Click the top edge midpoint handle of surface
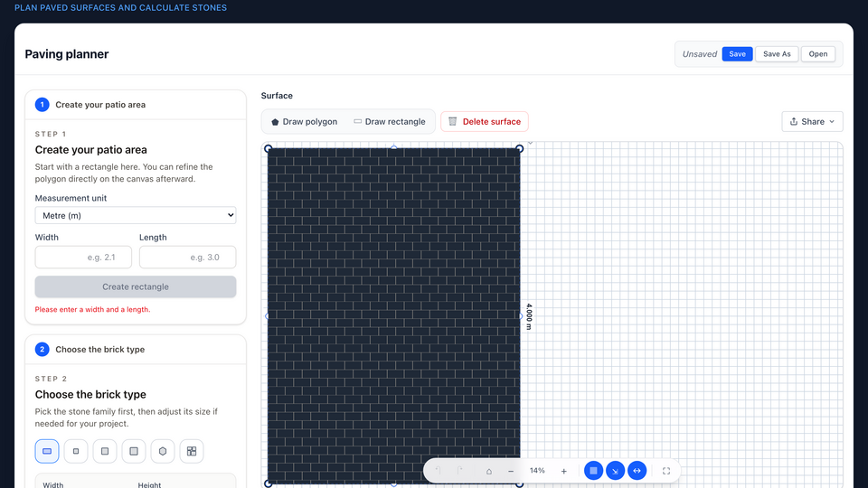Screen dimensions: 868x488 coord(393,147)
